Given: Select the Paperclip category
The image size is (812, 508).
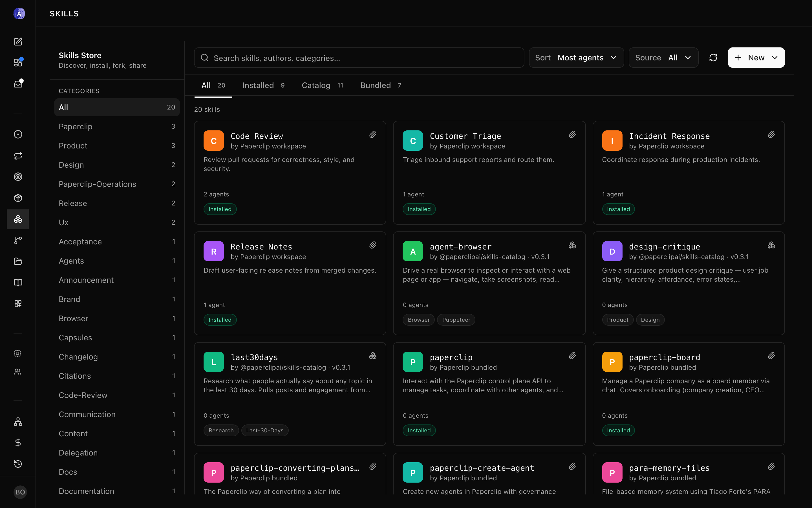Looking at the screenshot, I should click(117, 126).
